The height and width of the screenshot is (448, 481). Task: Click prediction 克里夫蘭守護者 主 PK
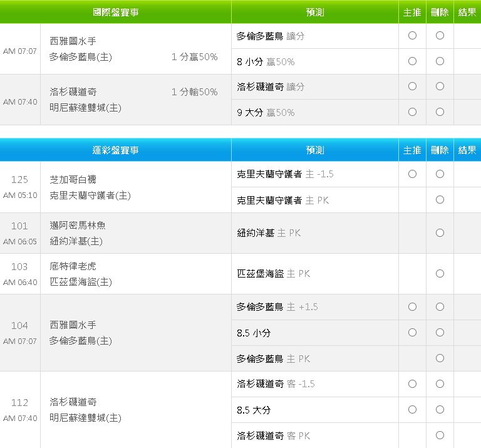(x=283, y=201)
